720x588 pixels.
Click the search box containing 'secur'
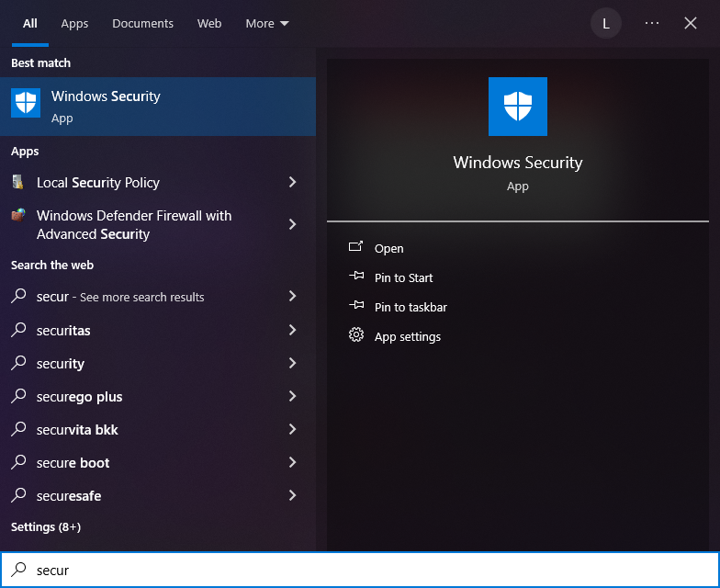pyautogui.click(x=367, y=570)
